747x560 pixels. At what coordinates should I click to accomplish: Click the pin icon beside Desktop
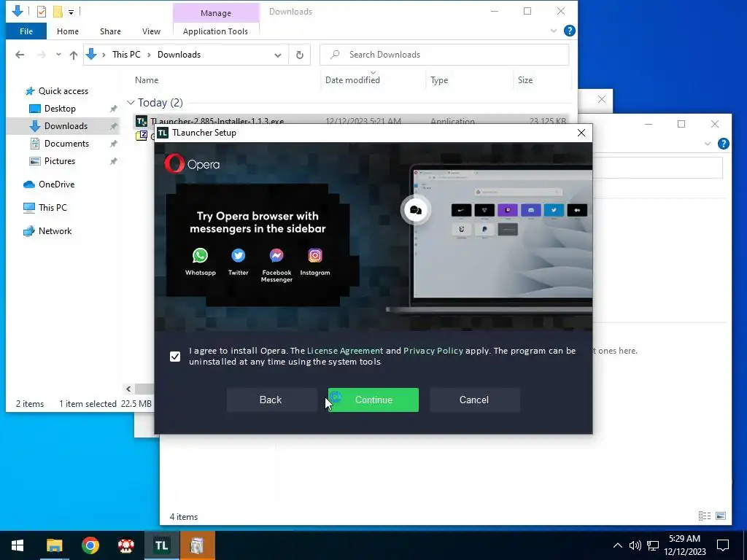(113, 109)
